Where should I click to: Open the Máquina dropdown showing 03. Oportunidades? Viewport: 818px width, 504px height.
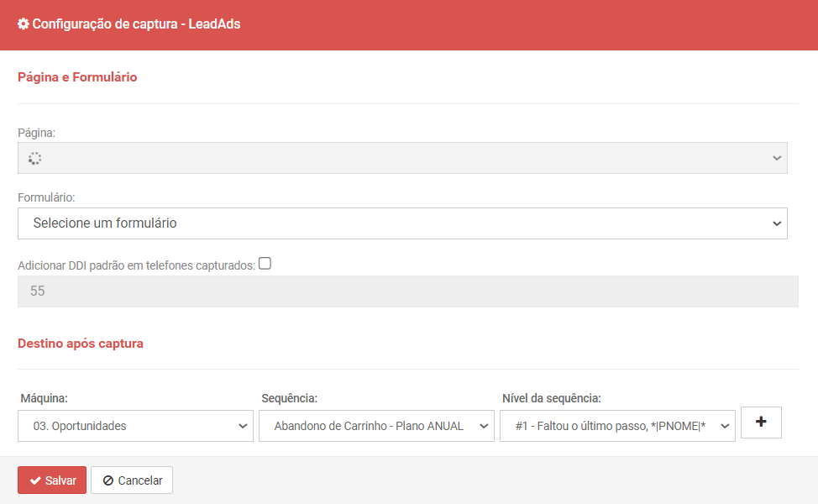(x=135, y=426)
